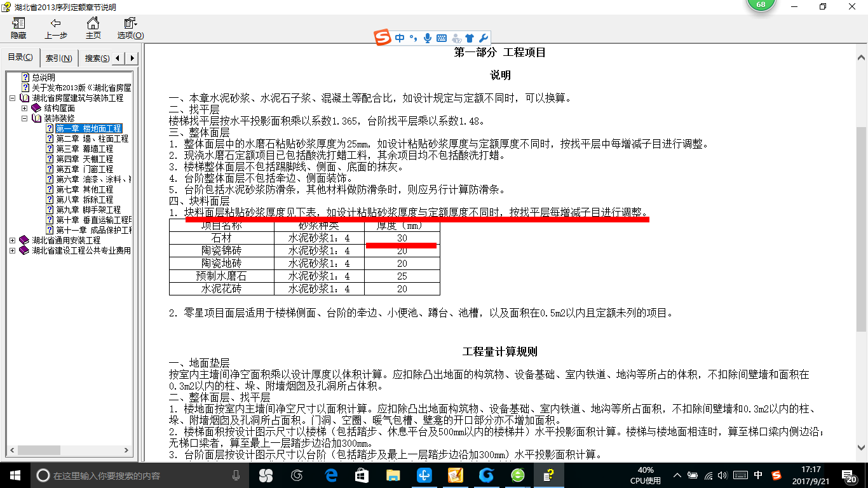Open the IME wrench tools icon
Viewport: 868px width, 488px height.
(483, 38)
